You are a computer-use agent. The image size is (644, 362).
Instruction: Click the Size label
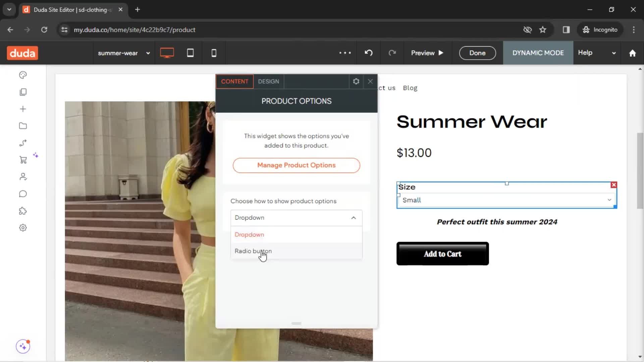pos(407,187)
